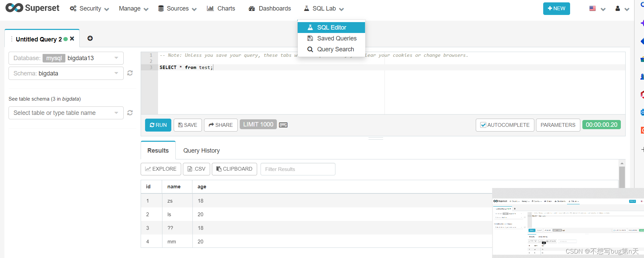
Task: Click the Query Search magnifier icon
Action: pyautogui.click(x=310, y=49)
